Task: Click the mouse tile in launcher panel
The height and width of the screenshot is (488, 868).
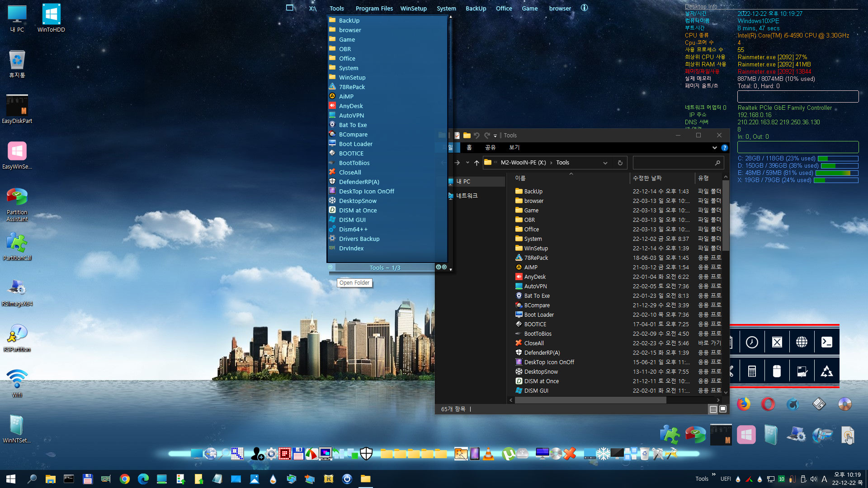Action: (777, 371)
